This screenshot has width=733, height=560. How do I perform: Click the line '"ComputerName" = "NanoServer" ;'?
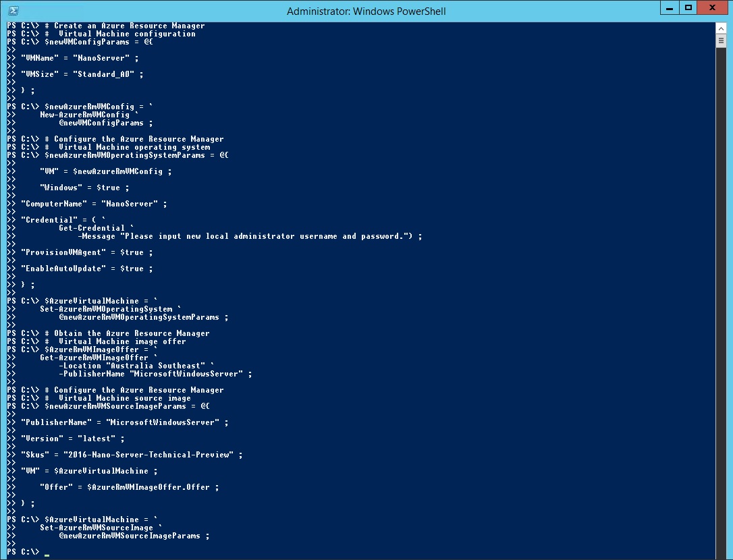(94, 204)
